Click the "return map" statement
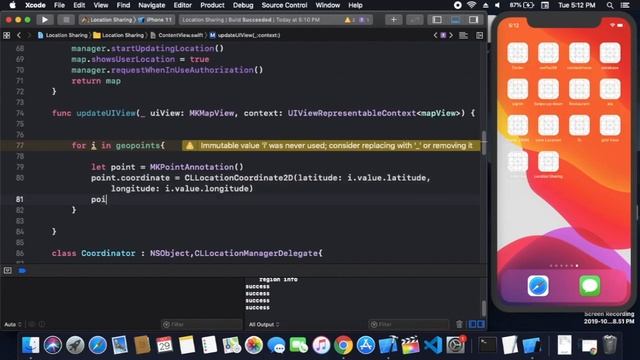The image size is (640, 360). click(96, 81)
